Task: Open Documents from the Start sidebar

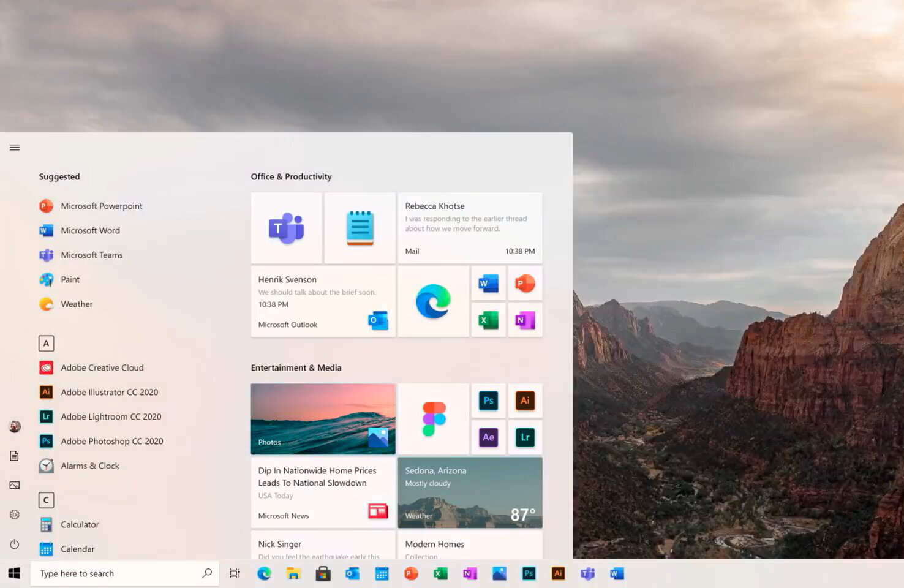Action: (15, 456)
